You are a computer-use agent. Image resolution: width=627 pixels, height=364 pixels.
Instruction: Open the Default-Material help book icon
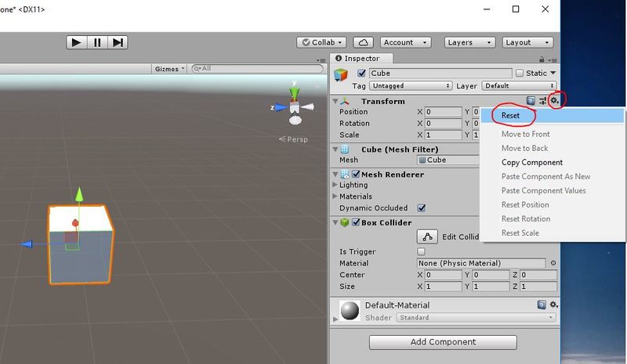[542, 305]
